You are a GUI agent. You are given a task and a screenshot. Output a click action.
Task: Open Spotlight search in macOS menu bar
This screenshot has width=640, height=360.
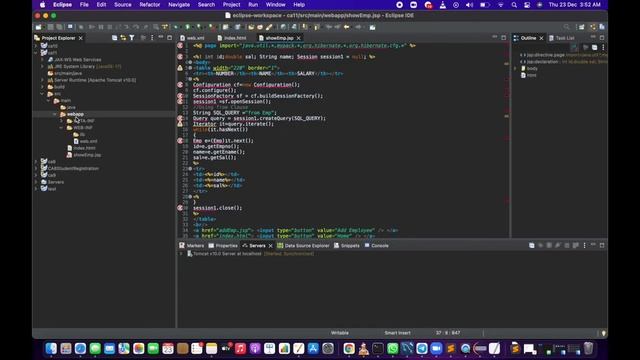(514, 4)
